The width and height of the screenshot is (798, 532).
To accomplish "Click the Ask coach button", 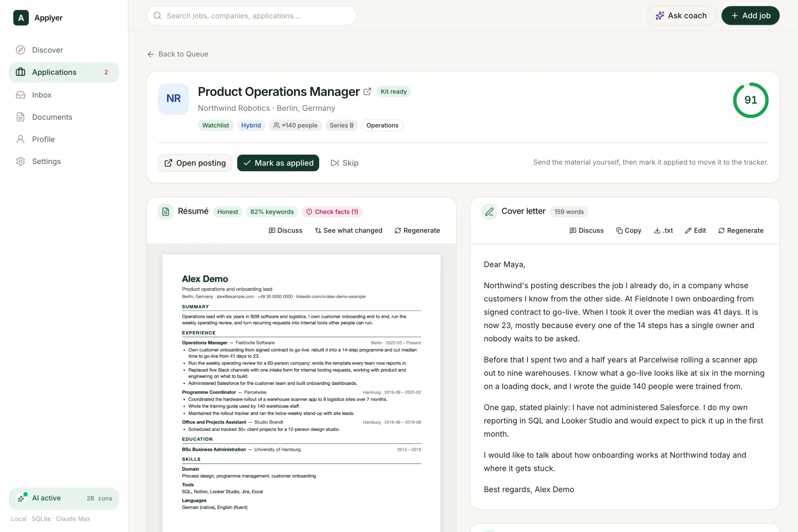I will [x=681, y=16].
